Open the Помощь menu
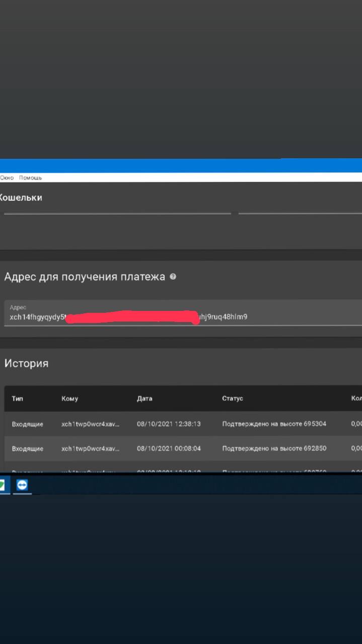This screenshot has width=362, height=644. pyautogui.click(x=31, y=178)
